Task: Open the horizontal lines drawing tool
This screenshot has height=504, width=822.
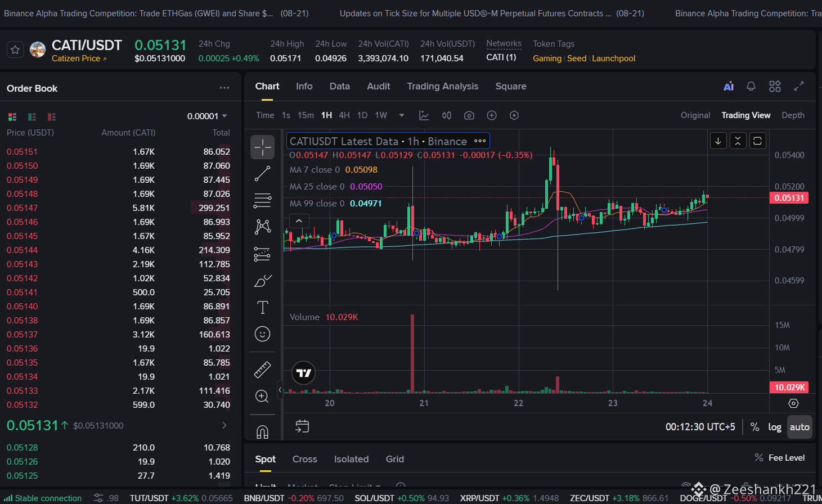Action: (x=262, y=200)
